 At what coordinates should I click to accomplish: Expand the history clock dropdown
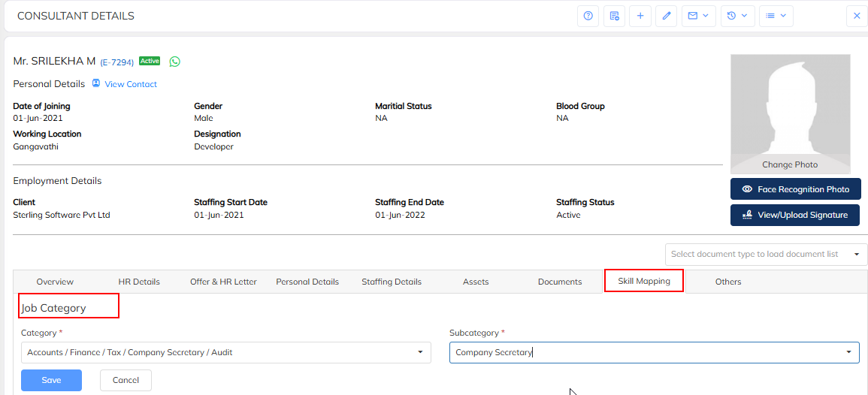[x=736, y=16]
